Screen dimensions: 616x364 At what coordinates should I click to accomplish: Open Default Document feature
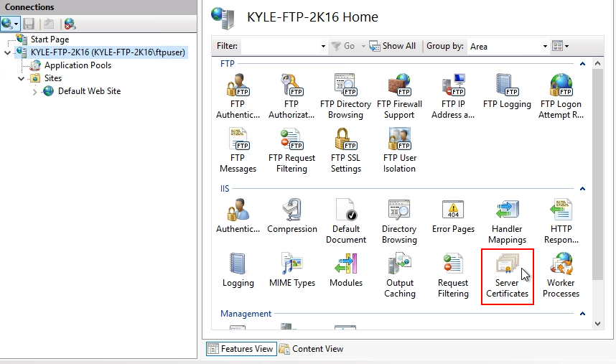coord(346,221)
